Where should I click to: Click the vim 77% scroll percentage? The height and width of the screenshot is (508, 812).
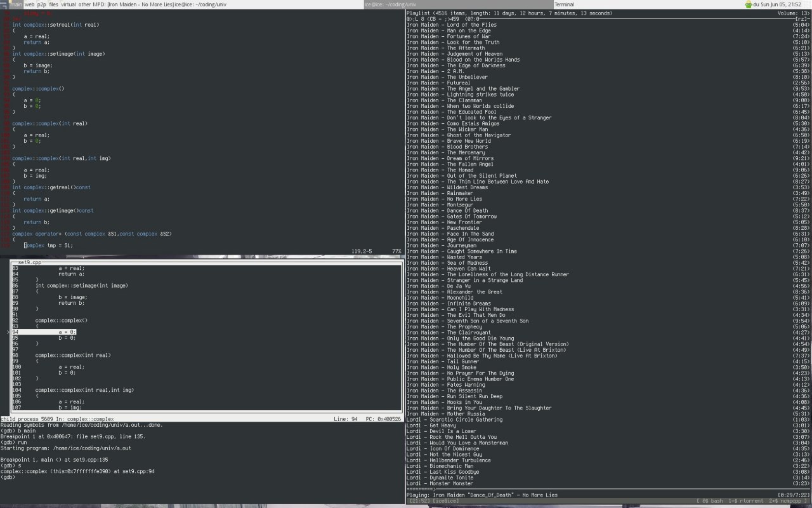pos(397,251)
